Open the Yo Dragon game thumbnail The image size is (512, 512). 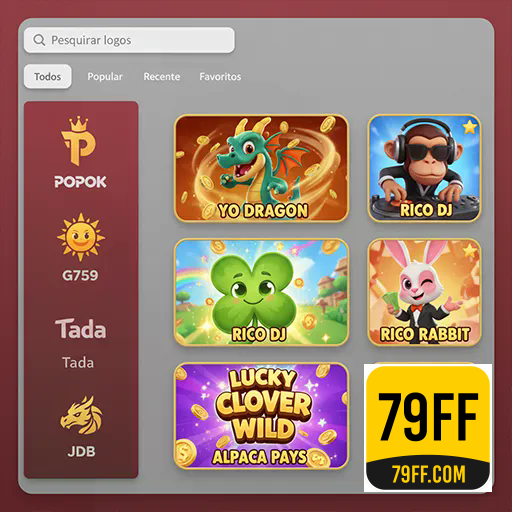point(262,168)
